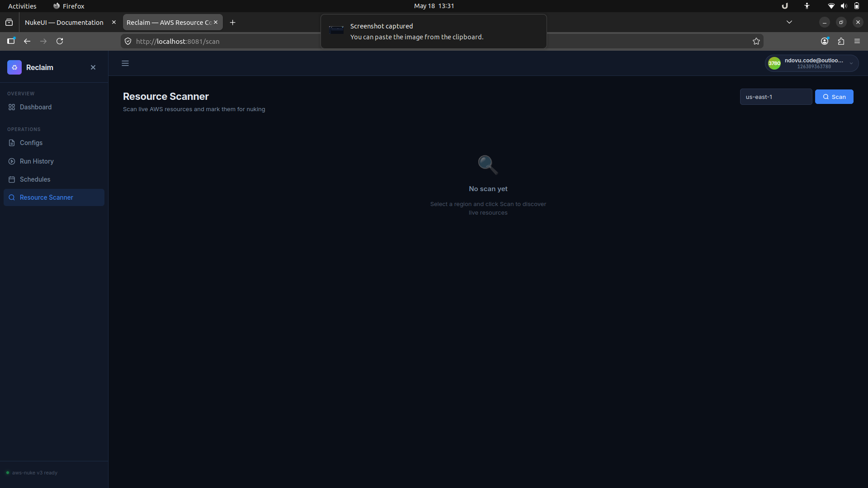868x488 pixels.
Task: Open Dashboard from the sidebar
Action: (x=54, y=107)
